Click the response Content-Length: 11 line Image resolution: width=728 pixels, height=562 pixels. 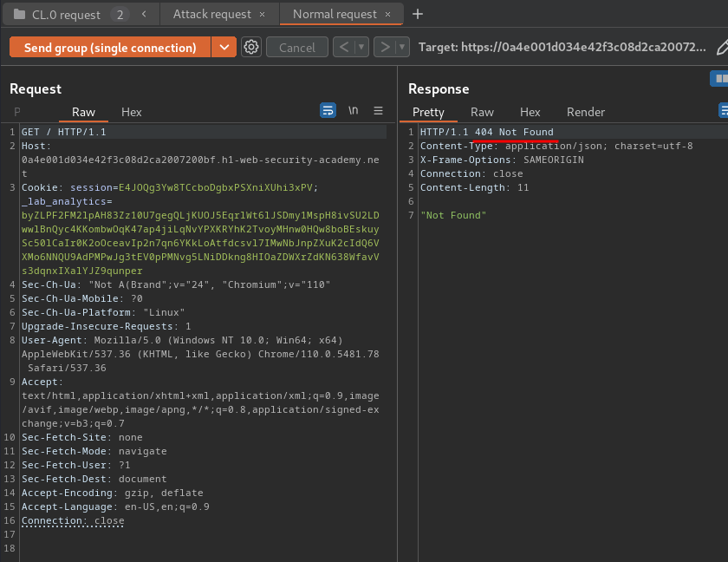tap(474, 187)
